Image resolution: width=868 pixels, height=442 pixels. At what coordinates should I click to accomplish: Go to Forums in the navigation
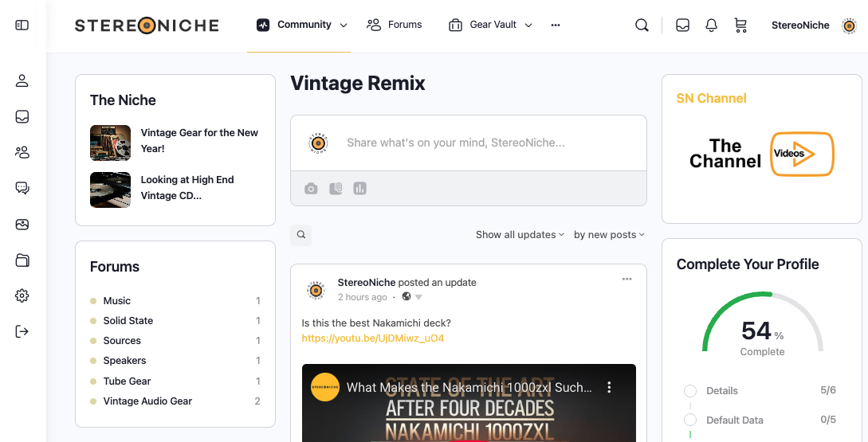point(394,25)
